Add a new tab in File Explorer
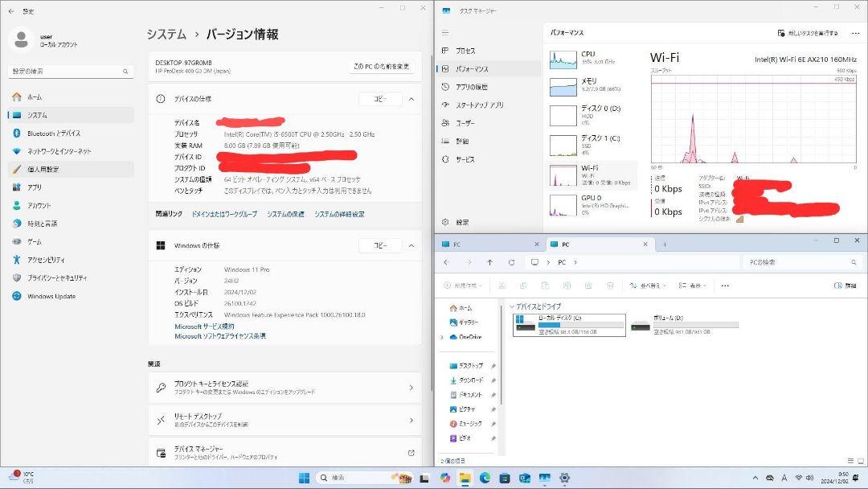 665,244
